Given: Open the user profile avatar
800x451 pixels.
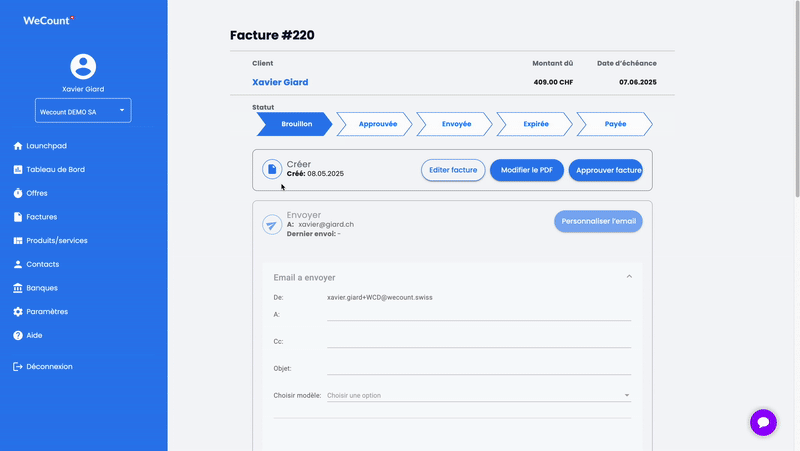Looking at the screenshot, I should (83, 66).
